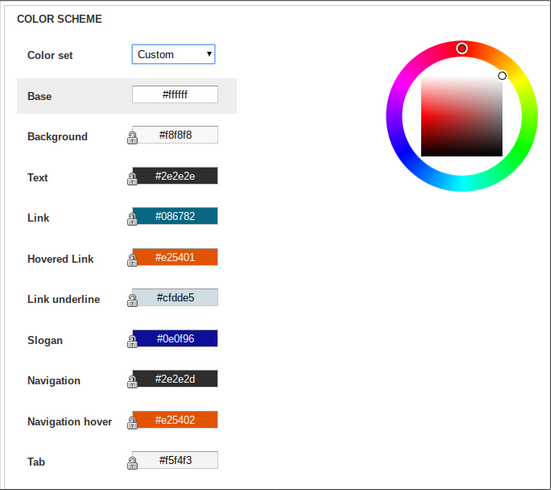Unlock the Background color lock icon
This screenshot has height=490, width=551.
click(x=132, y=138)
